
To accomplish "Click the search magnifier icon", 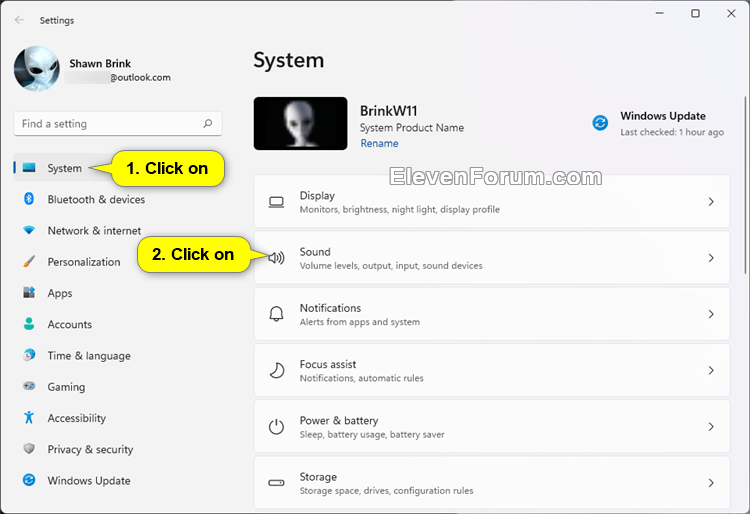I will pos(208,123).
